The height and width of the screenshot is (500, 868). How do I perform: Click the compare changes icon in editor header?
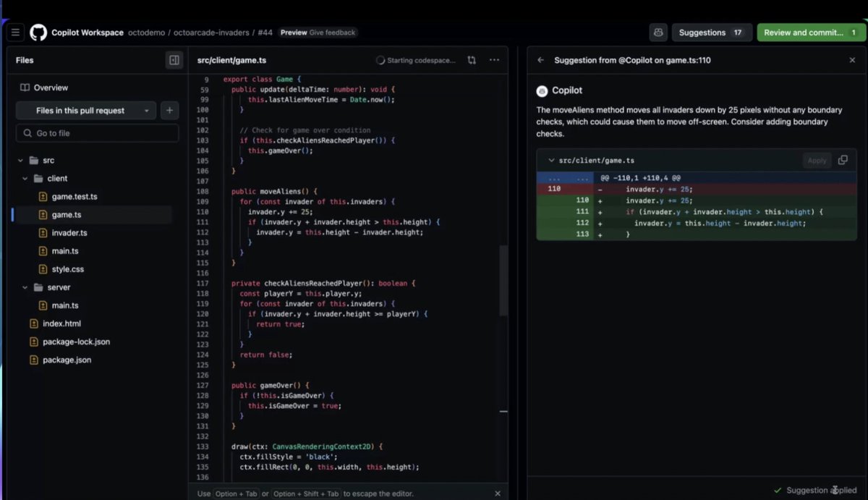pyautogui.click(x=472, y=60)
